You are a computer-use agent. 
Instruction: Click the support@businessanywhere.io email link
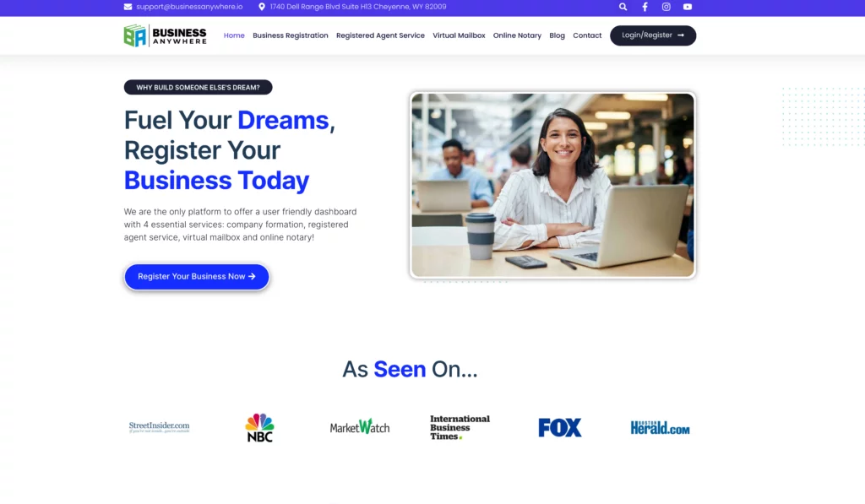click(x=189, y=7)
